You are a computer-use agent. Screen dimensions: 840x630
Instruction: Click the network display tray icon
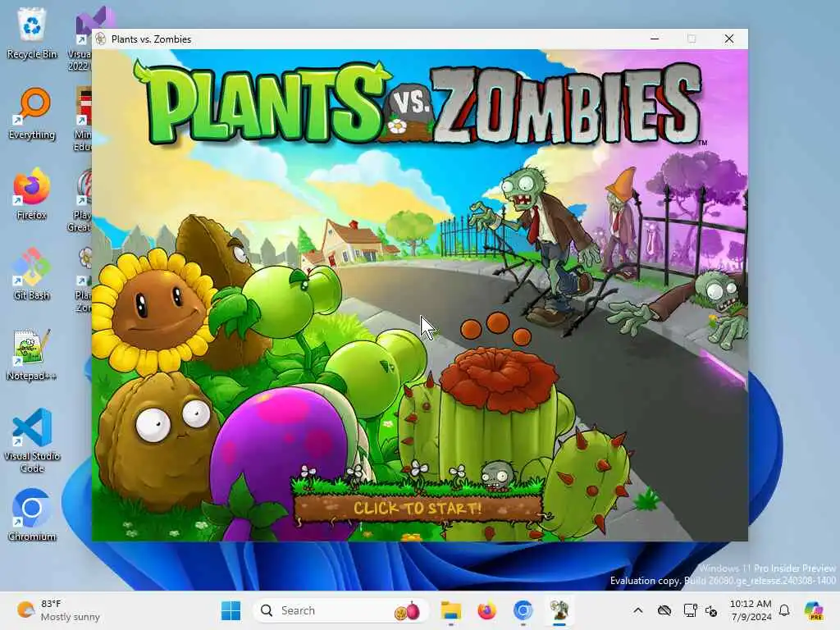tap(689, 610)
